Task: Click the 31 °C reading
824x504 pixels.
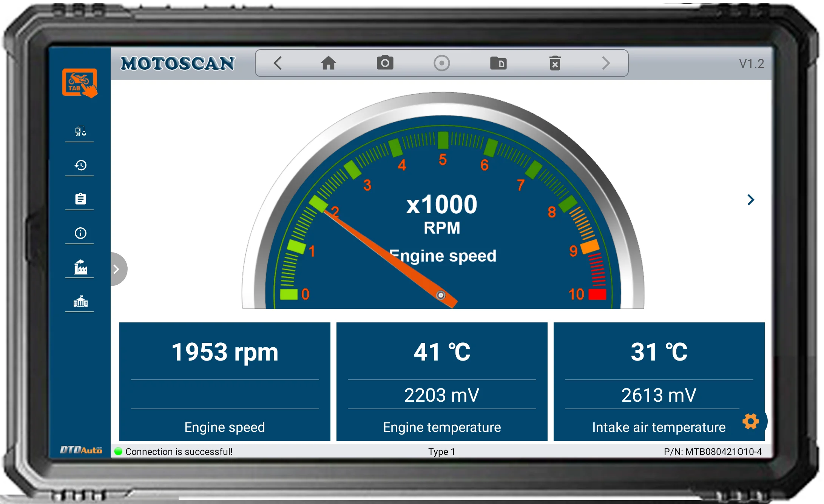Action: [659, 352]
